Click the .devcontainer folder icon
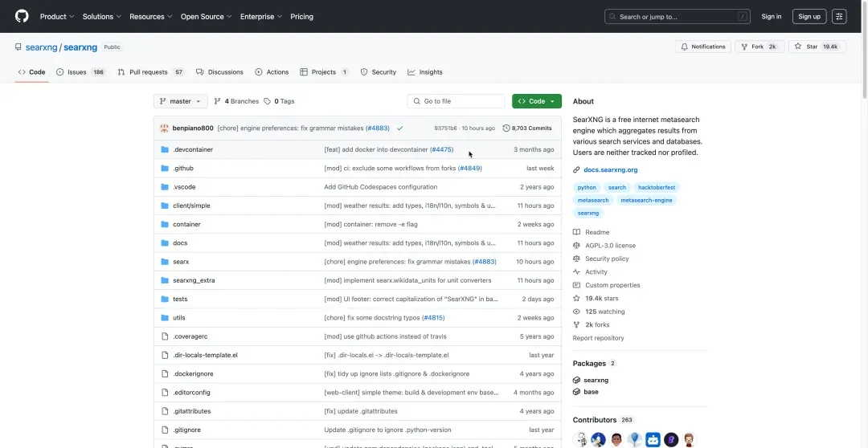The height and width of the screenshot is (448, 868). 165,149
